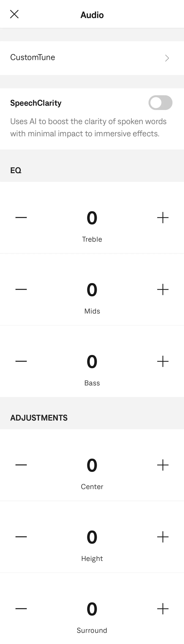Increase the Surround level
This screenshot has width=184, height=644.
pos(163,608)
